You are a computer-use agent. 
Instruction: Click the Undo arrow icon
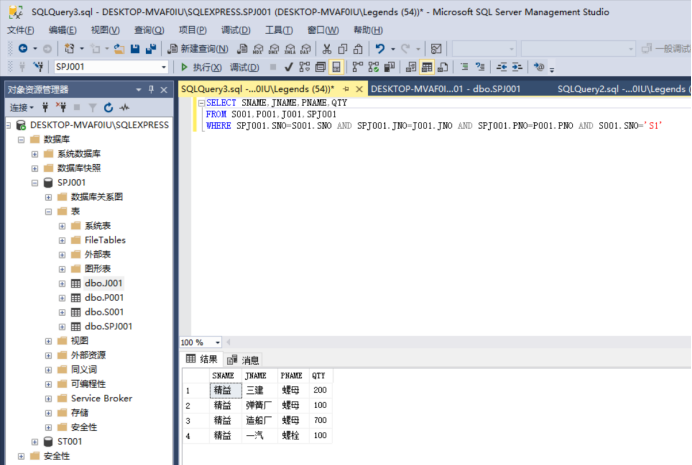(380, 49)
